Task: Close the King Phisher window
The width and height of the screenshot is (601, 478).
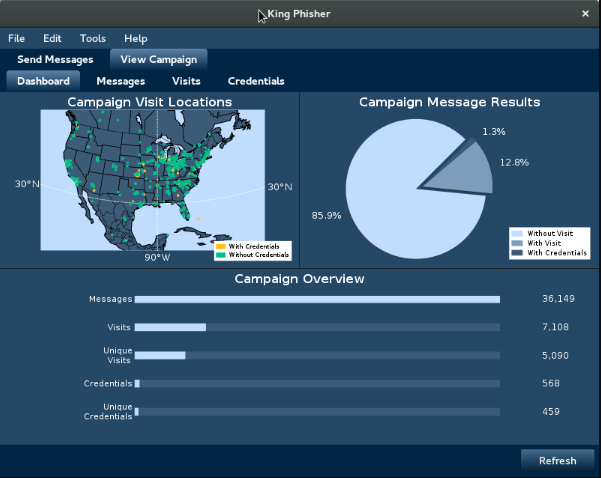Action: point(585,14)
